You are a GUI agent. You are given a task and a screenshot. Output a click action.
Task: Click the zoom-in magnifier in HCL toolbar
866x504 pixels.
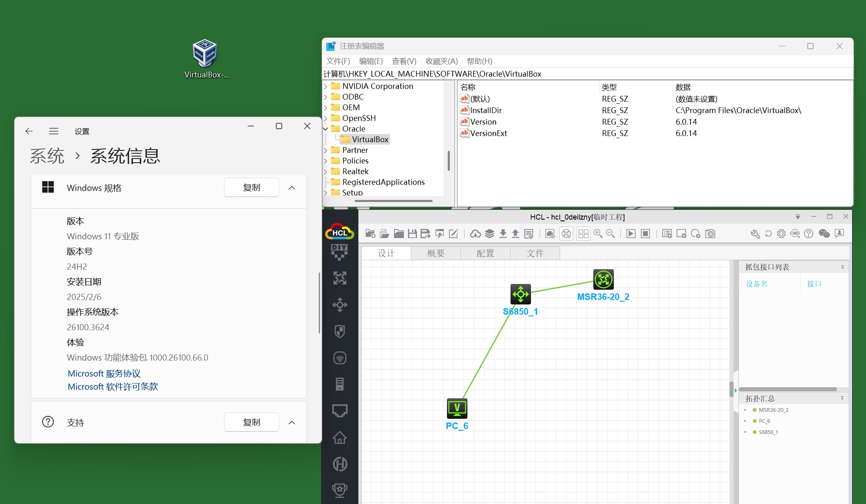[x=598, y=234]
